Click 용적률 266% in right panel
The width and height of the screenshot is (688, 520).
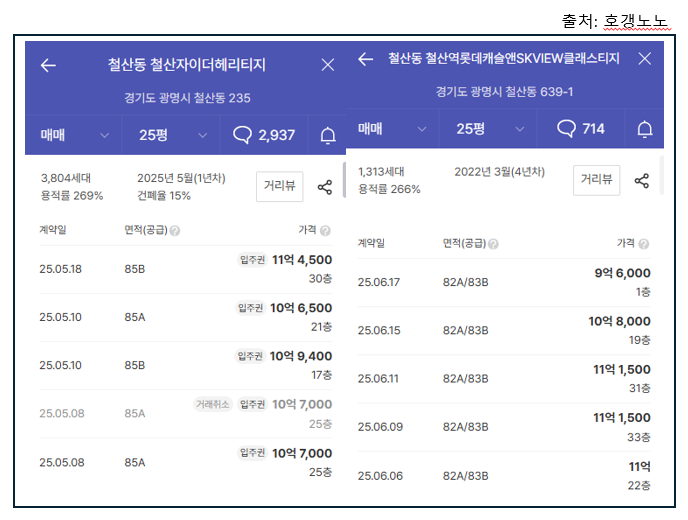coord(389,189)
